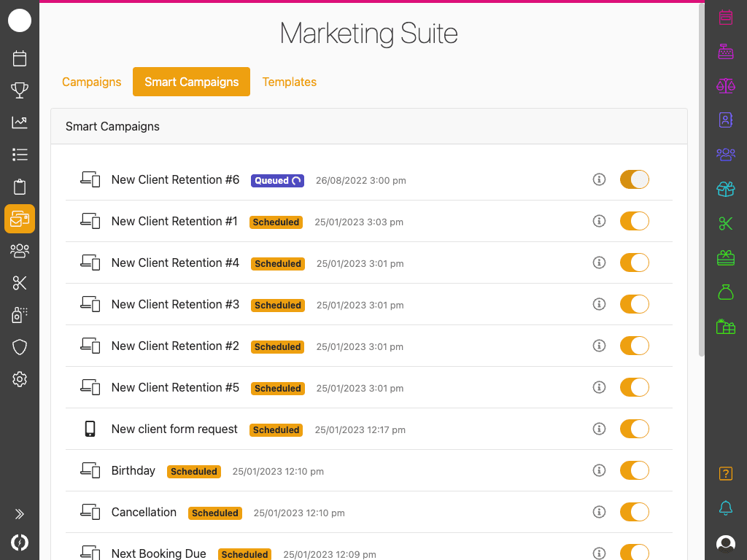Click the purple scales icon on the right sidebar
This screenshot has height=560, width=747.
tap(725, 86)
